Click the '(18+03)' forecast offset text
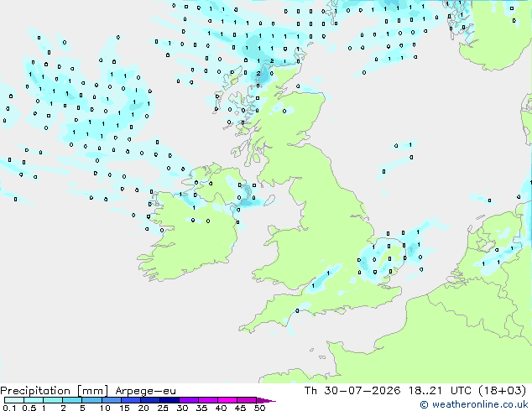 click(x=502, y=391)
